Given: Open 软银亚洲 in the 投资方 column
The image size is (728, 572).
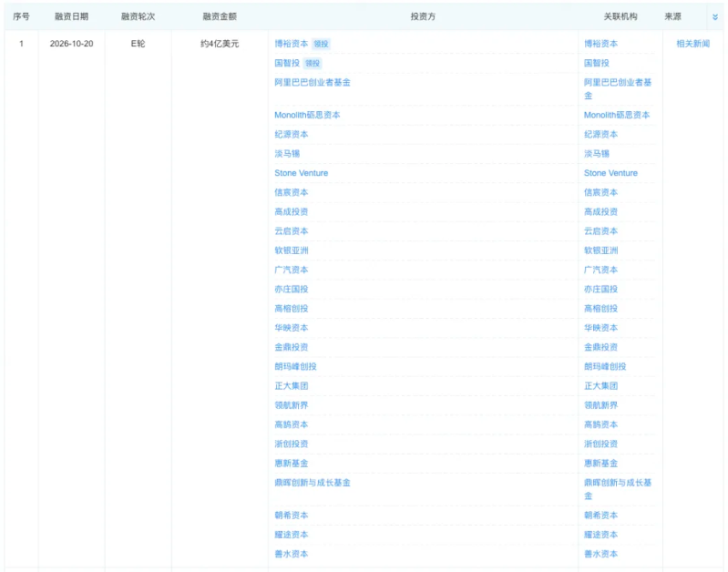Looking at the screenshot, I should [291, 250].
